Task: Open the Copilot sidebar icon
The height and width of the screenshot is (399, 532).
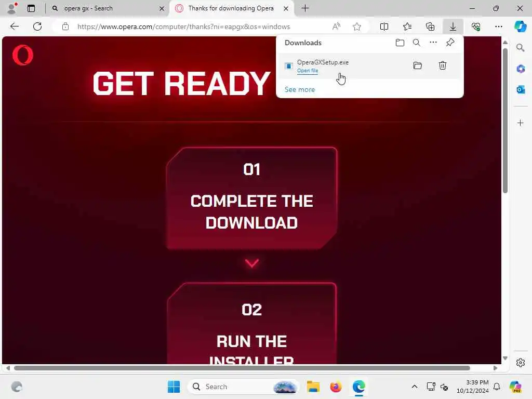Action: click(520, 26)
